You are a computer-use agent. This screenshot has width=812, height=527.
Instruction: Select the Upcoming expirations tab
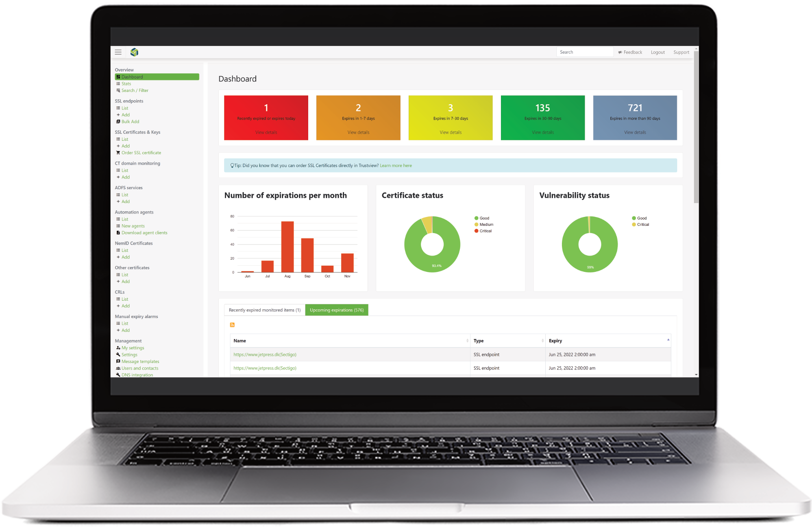pos(336,310)
